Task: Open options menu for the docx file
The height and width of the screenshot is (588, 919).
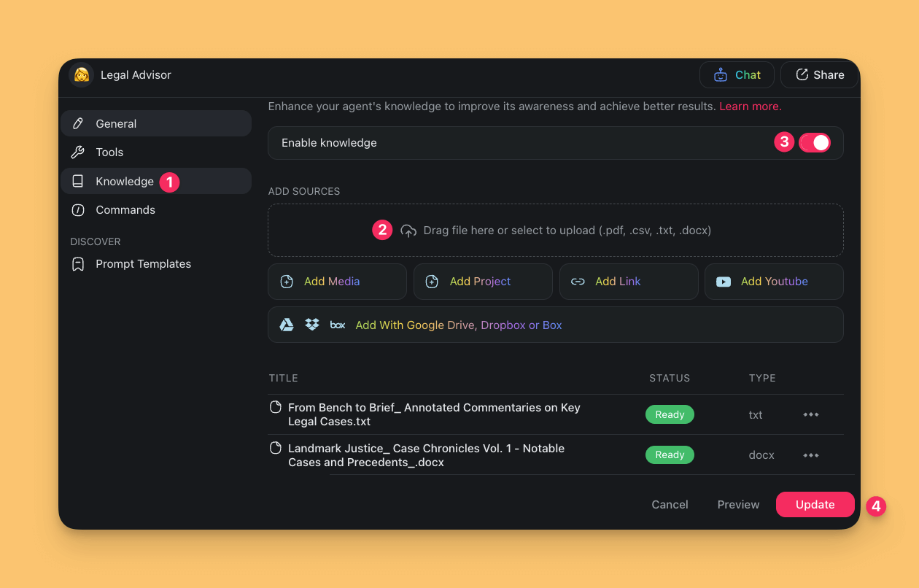Action: (811, 455)
